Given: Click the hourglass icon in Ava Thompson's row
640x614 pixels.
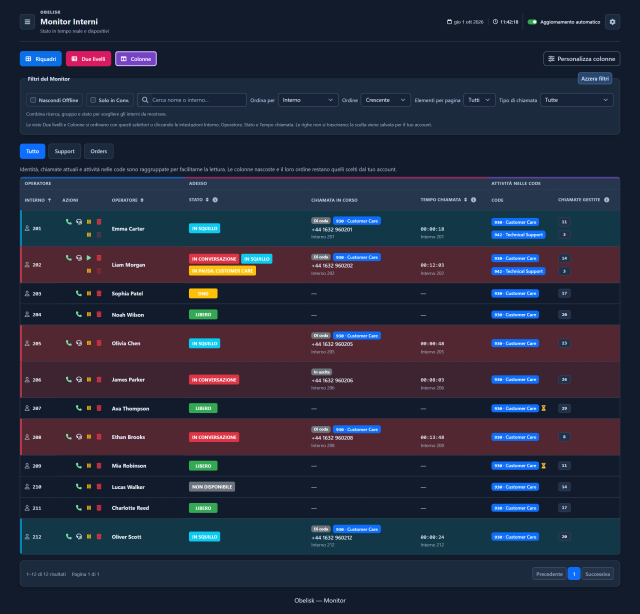Looking at the screenshot, I should pyautogui.click(x=544, y=408).
